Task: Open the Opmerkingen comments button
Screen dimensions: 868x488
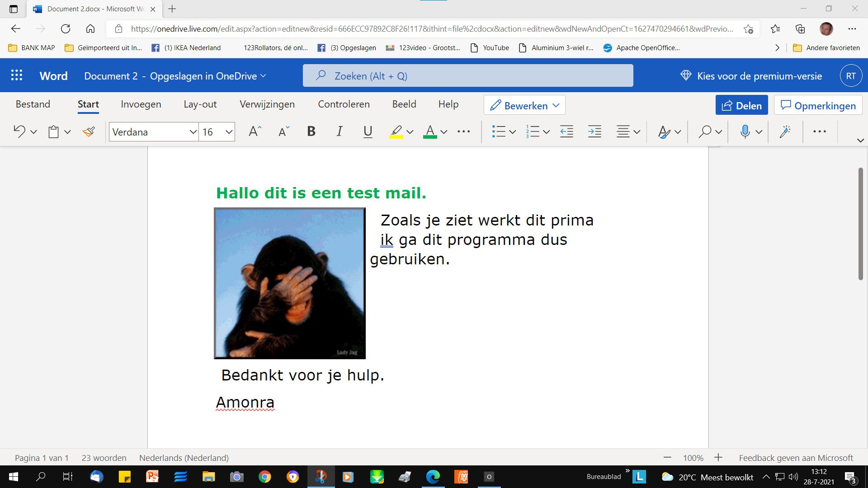Action: point(818,105)
